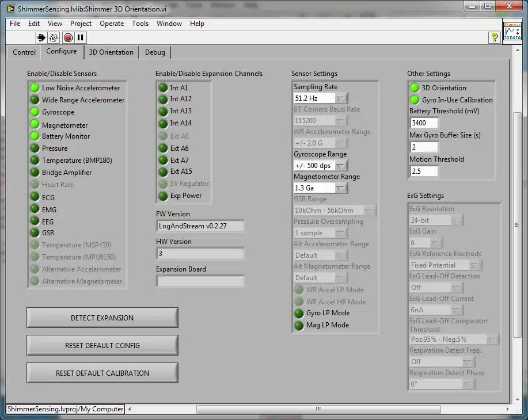Image resolution: width=528 pixels, height=420 pixels.
Task: Open the Gyroscope Range dropdown
Action: click(321, 166)
